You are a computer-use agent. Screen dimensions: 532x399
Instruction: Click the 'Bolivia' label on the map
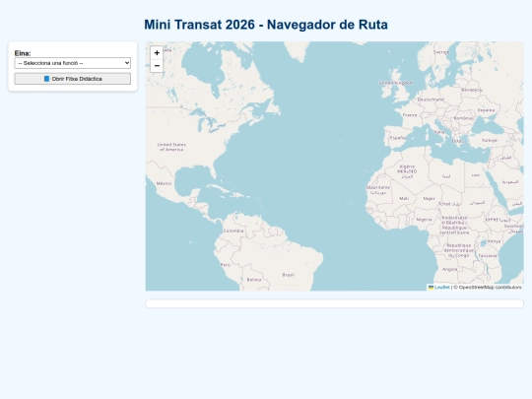tap(254, 280)
